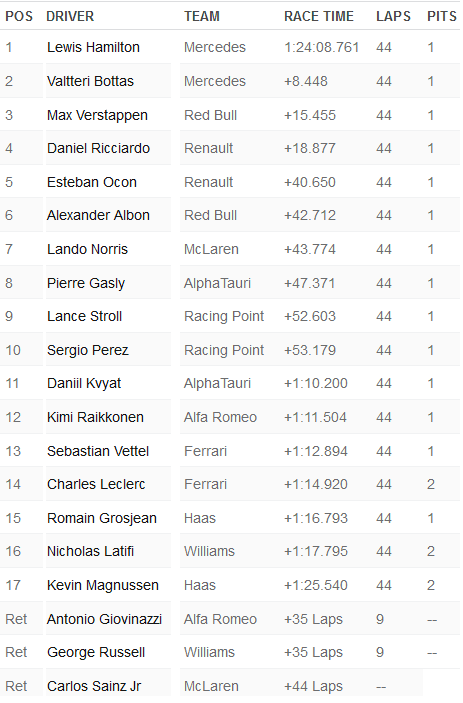Click the DRIVER column header

pyautogui.click(x=70, y=17)
